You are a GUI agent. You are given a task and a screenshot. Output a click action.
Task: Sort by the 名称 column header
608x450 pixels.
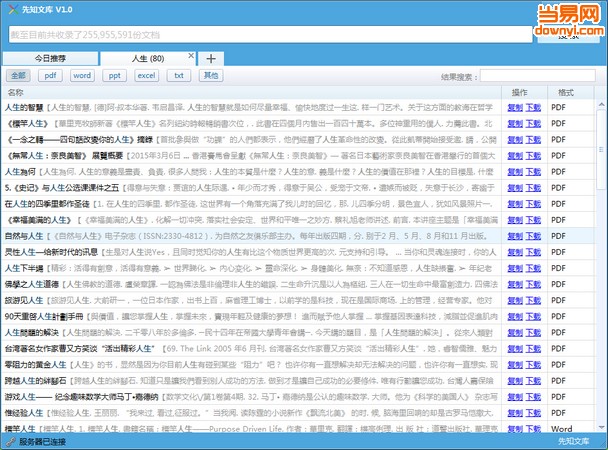tap(251, 93)
